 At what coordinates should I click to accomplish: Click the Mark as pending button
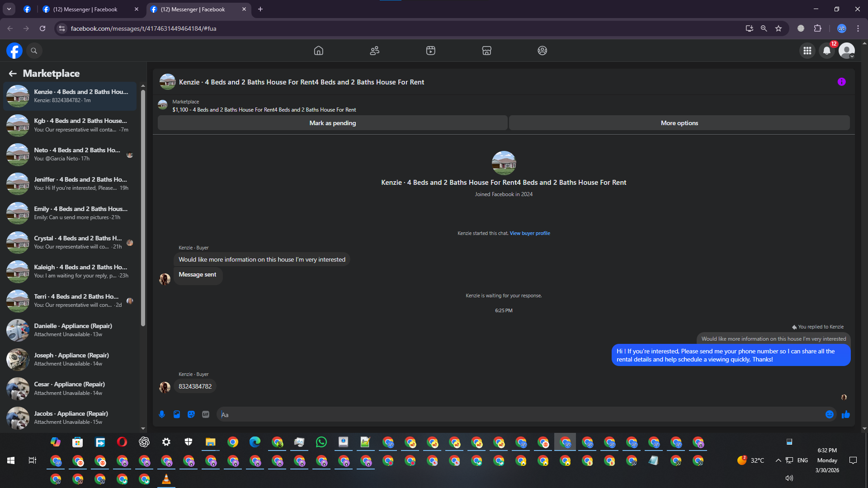332,123
